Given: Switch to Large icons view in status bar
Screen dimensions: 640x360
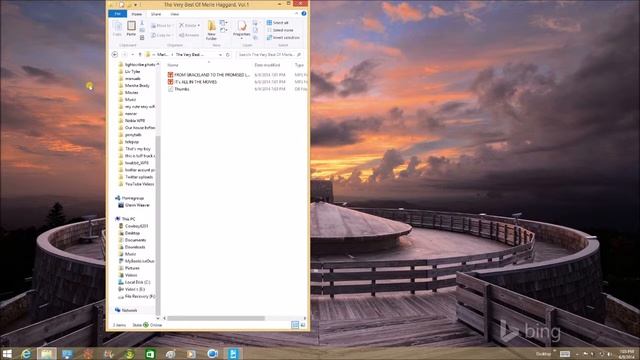Looking at the screenshot, I should pos(303,325).
